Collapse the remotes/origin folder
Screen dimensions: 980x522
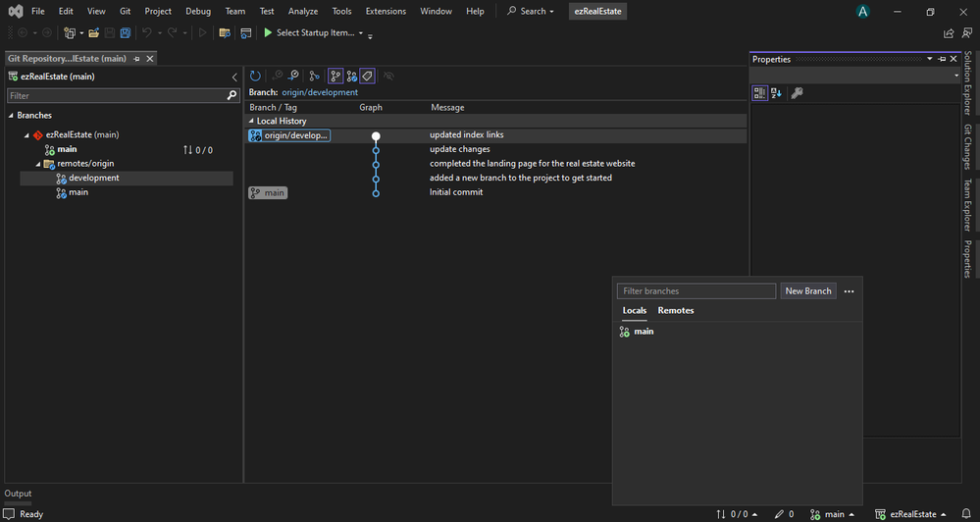37,164
